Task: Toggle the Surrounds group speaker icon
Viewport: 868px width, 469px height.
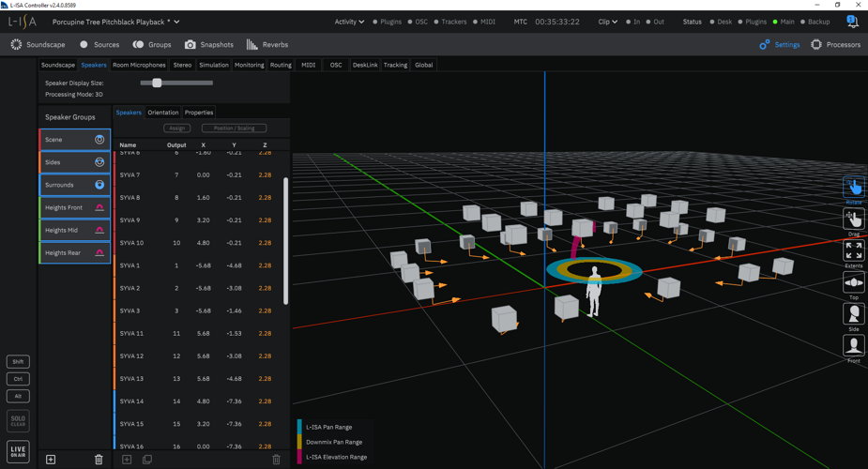Action: [99, 185]
